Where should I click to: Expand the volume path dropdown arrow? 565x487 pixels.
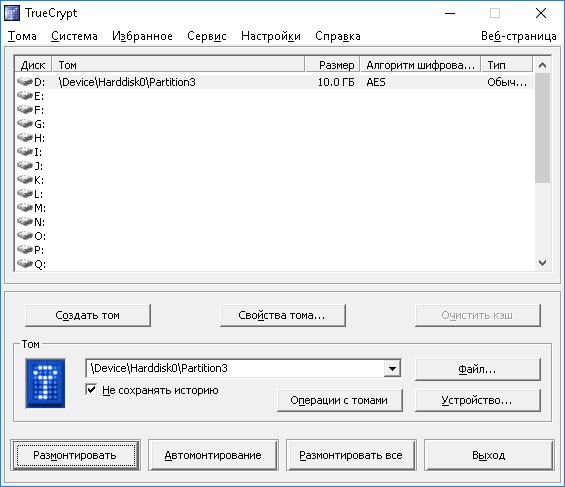click(x=392, y=368)
